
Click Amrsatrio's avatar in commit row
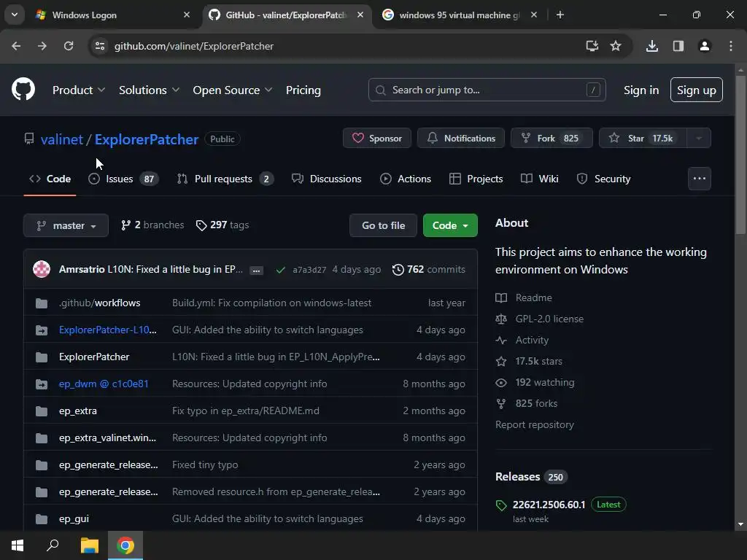pyautogui.click(x=42, y=269)
